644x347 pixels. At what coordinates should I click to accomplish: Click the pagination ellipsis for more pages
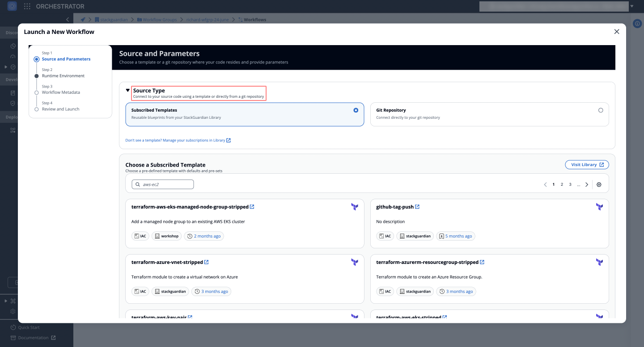click(579, 184)
